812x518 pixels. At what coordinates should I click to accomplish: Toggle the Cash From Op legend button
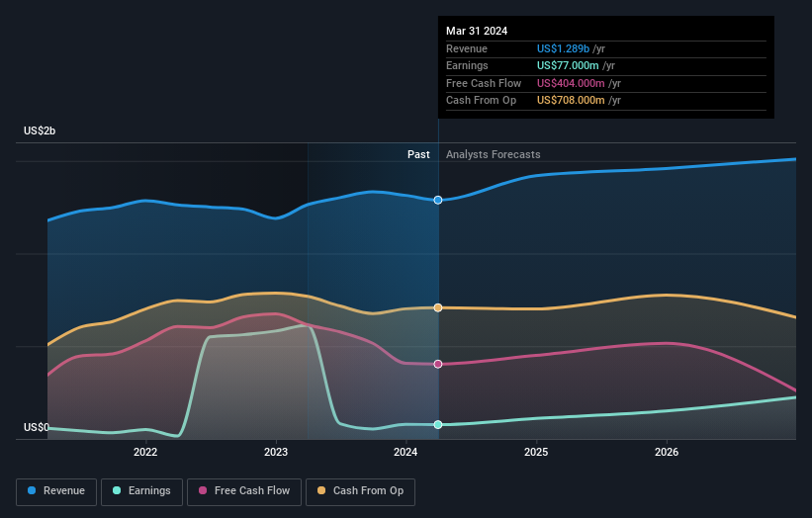coord(360,491)
